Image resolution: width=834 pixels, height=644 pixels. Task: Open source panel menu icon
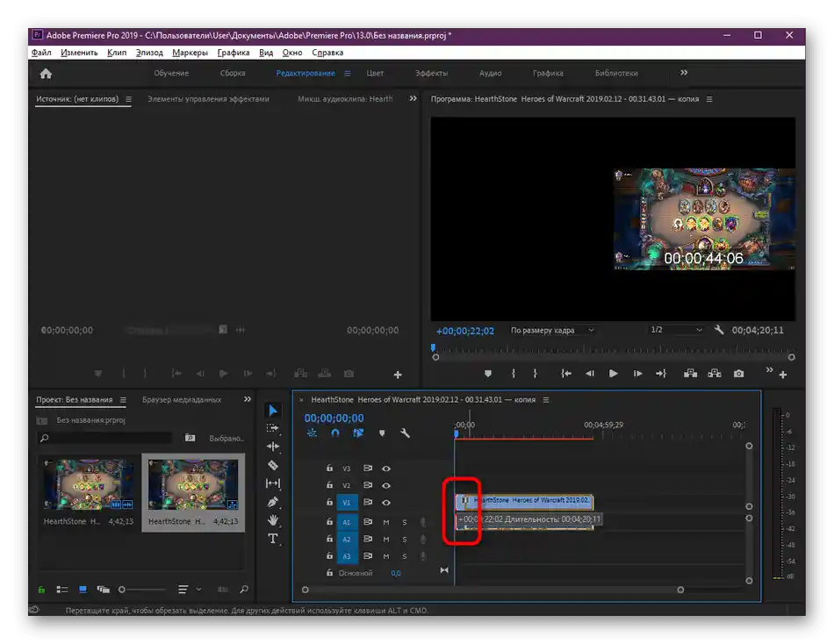(128, 99)
